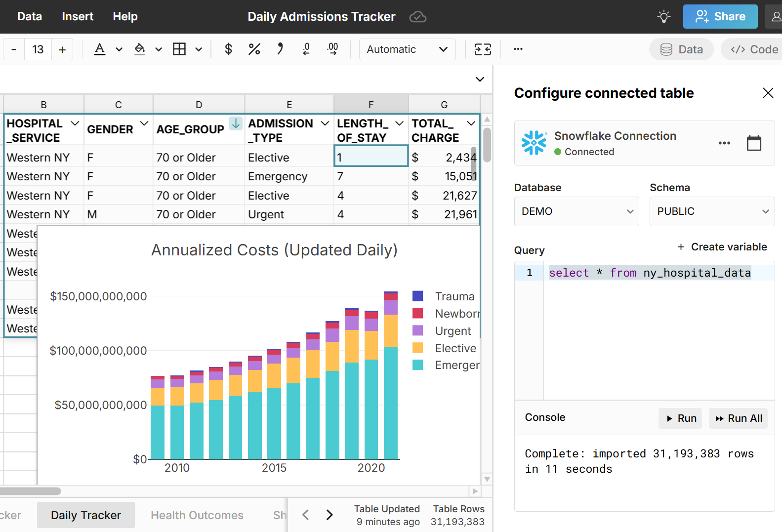
Task: Toggle the lightbulb icon in top bar
Action: coord(663,17)
